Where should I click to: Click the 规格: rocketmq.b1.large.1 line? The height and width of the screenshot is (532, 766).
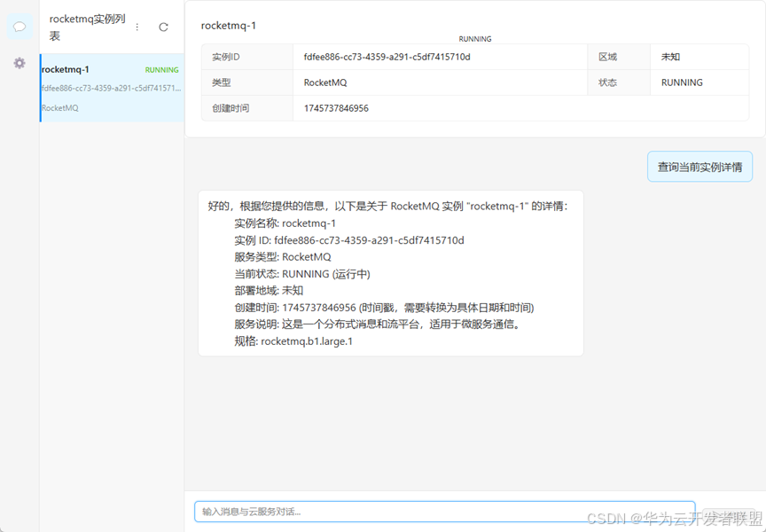[293, 341]
